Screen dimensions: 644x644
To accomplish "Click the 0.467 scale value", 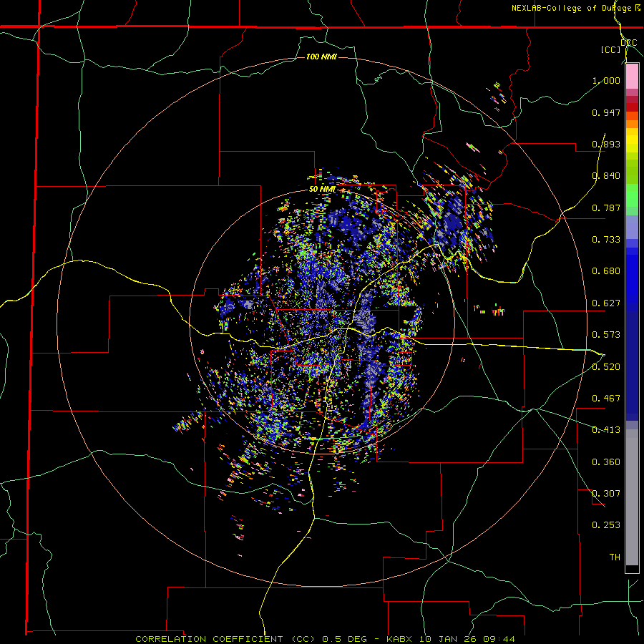I will [606, 399].
